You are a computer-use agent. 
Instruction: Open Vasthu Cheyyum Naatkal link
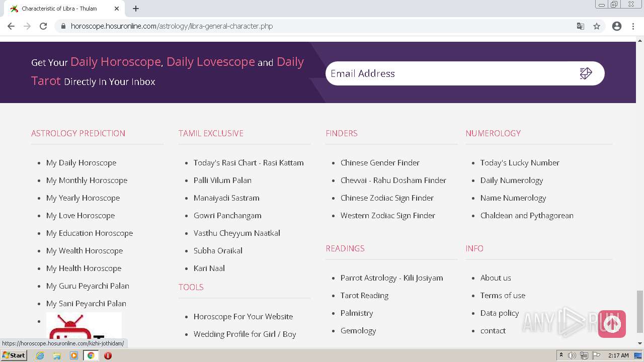237,233
